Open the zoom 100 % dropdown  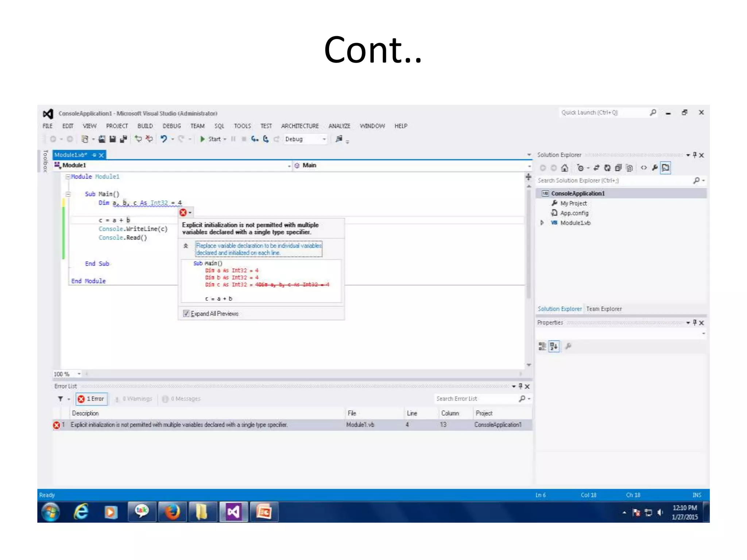click(x=79, y=374)
